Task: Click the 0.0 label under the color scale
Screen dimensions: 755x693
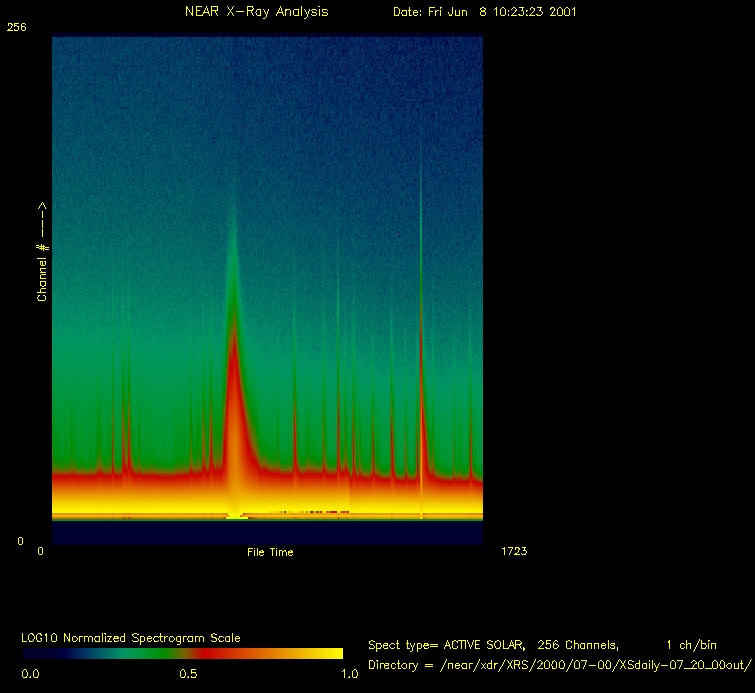Action: click(31, 674)
